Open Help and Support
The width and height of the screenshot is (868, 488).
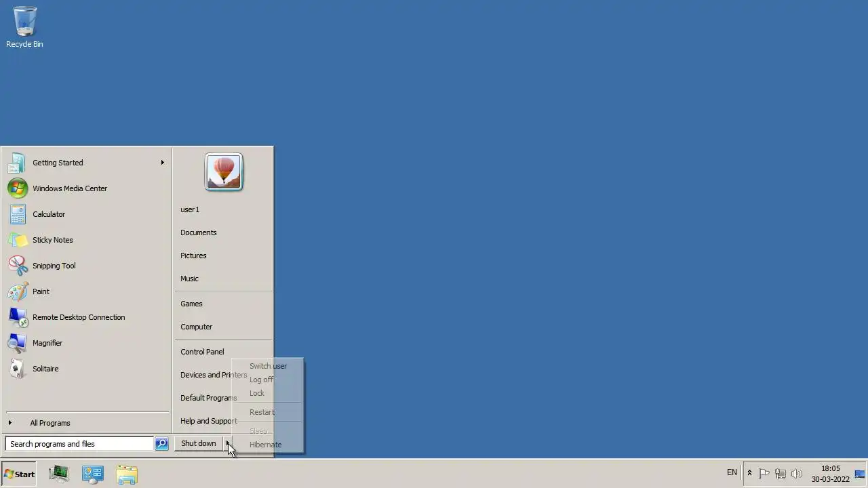coord(208,421)
